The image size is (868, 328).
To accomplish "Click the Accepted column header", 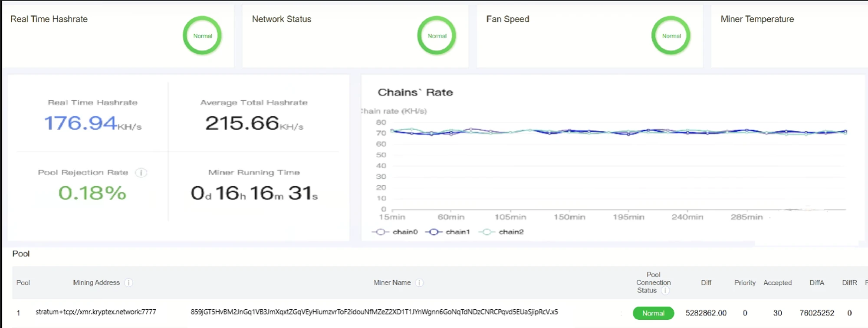I will pyautogui.click(x=777, y=282).
